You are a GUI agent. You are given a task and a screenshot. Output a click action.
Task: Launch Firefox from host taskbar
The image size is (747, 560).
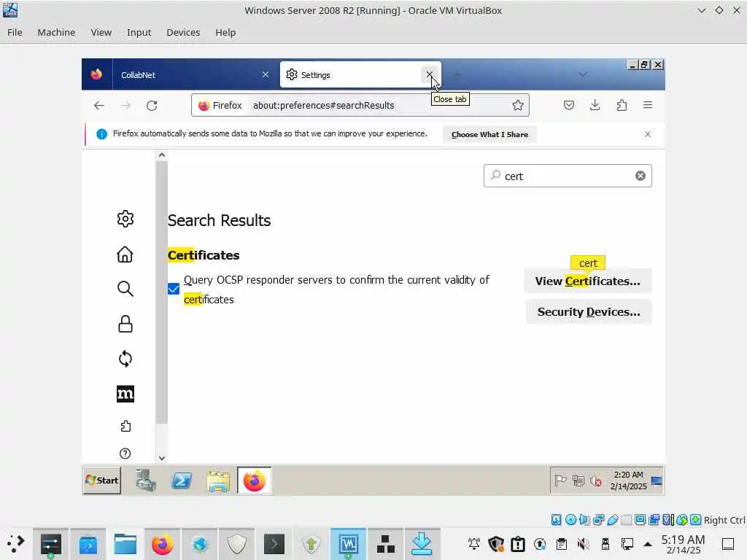162,544
